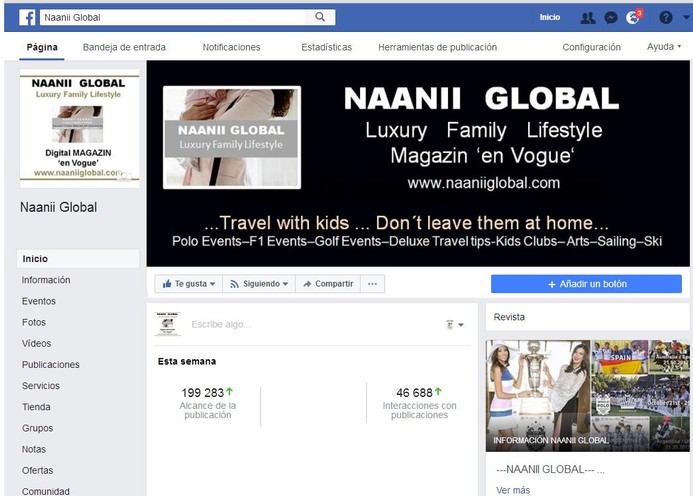Viewport: 693px width, 496px height.
Task: Open Servicios in the sidebar
Action: [x=41, y=386]
